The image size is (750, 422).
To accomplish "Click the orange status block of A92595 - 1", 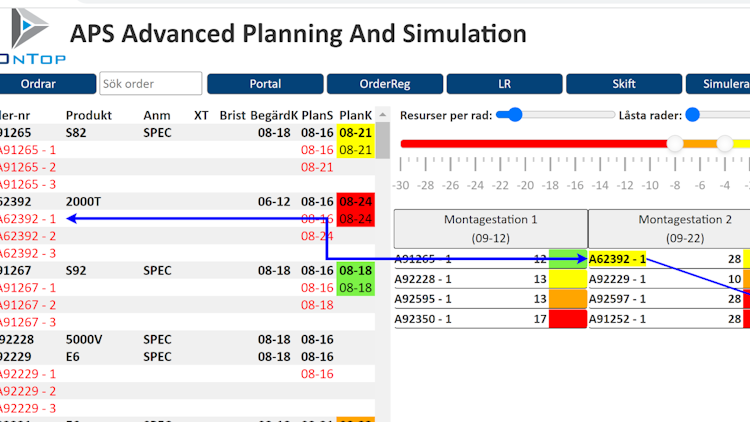I will (568, 299).
